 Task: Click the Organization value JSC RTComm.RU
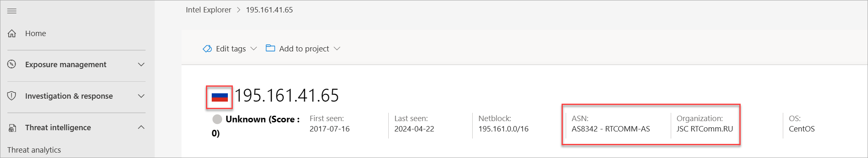705,129
